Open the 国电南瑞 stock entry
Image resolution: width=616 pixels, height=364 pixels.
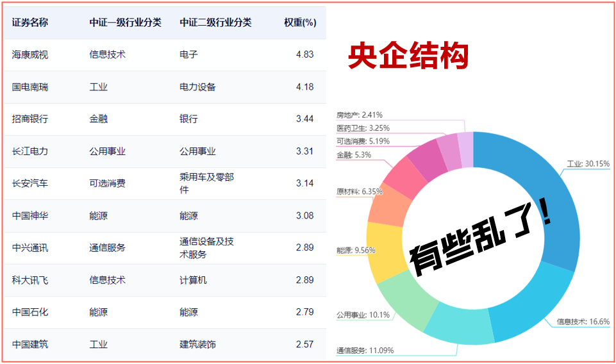[29, 87]
